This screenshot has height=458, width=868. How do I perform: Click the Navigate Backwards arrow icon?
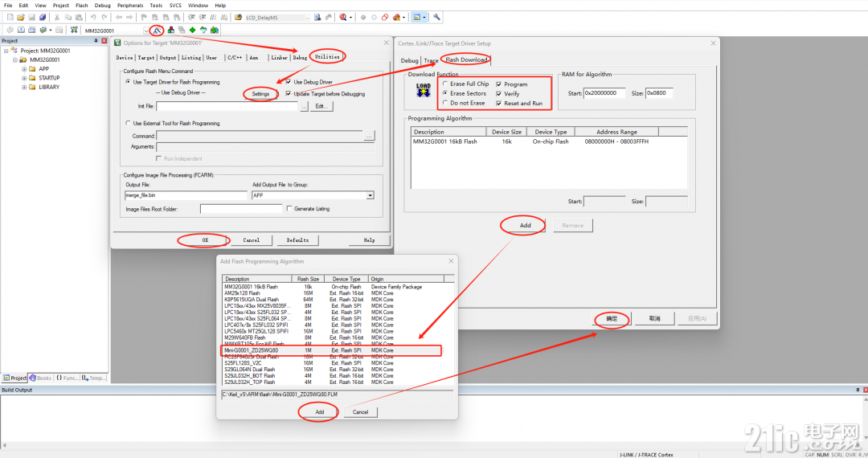(x=118, y=17)
